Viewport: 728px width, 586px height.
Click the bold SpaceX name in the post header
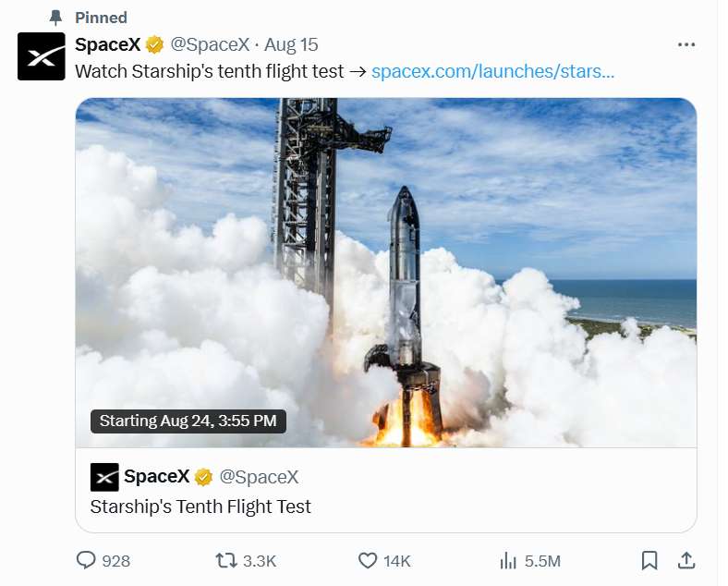107,44
